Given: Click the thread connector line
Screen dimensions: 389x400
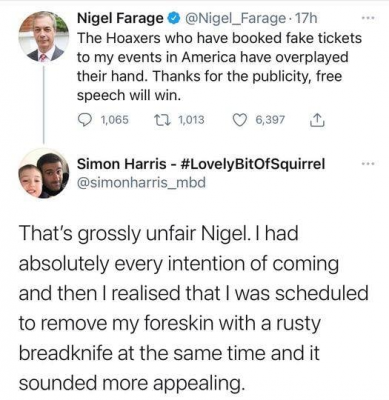Looking at the screenshot, I should (x=44, y=103).
